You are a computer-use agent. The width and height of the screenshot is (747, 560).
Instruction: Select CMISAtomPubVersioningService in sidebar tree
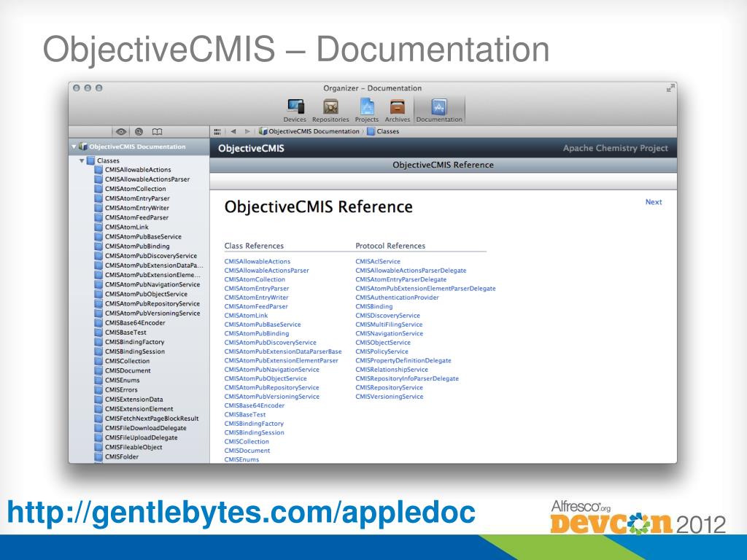pos(147,314)
